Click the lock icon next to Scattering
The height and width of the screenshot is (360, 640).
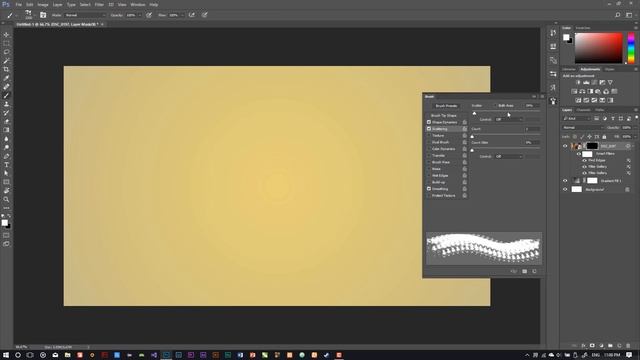coord(464,129)
